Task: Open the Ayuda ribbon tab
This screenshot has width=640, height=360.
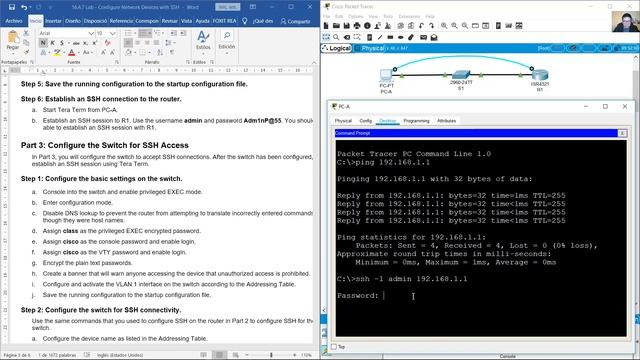Action: click(x=202, y=21)
